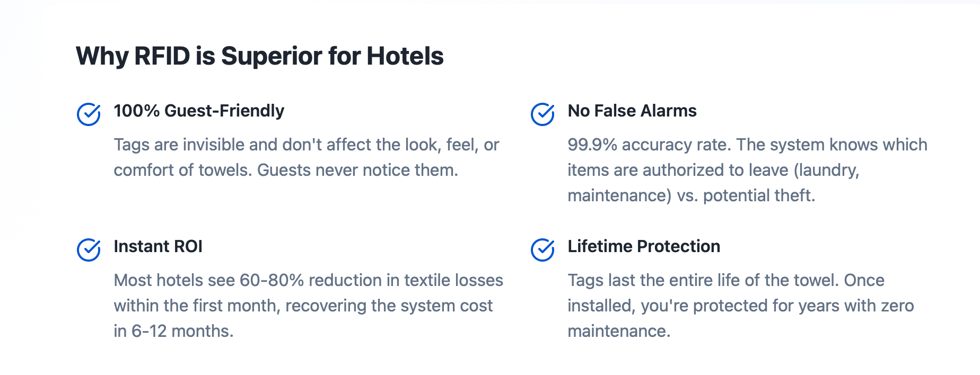Click the phrase "potential theft."
This screenshot has width=980, height=375.
point(759,195)
